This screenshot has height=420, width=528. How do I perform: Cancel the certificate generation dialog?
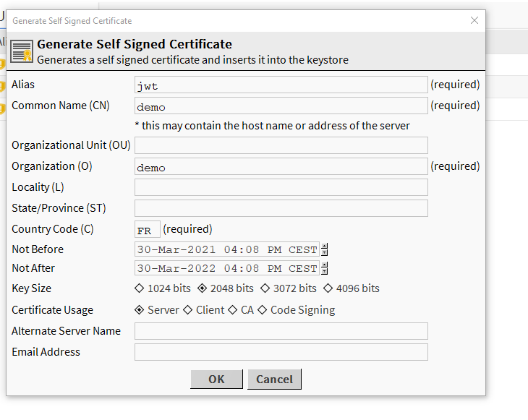point(274,380)
